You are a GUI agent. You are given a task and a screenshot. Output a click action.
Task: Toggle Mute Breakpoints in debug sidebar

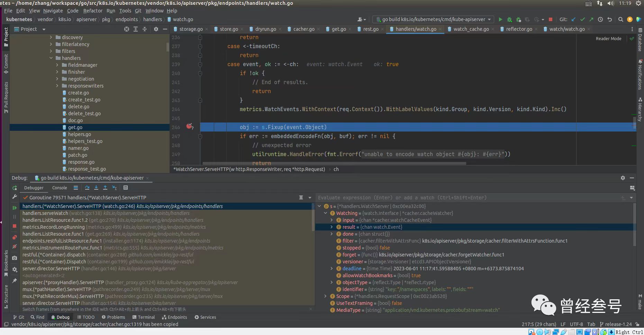click(x=15, y=247)
